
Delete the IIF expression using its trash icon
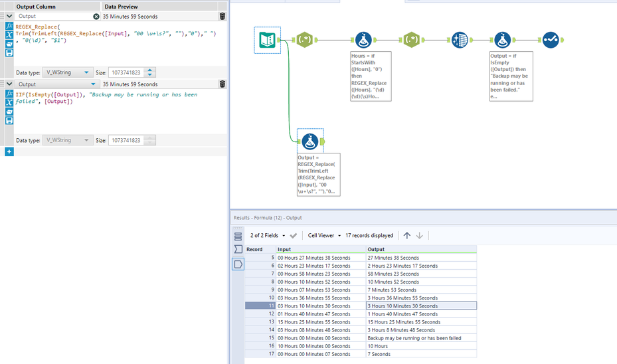click(222, 84)
